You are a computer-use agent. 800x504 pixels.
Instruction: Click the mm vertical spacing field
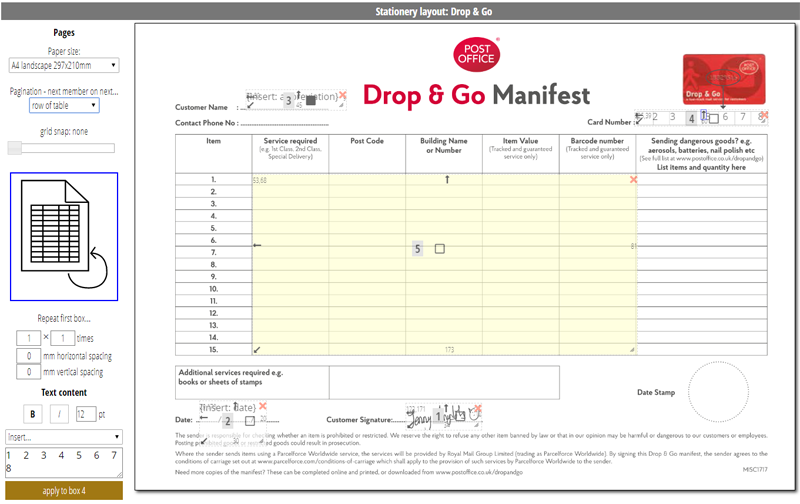coord(29,372)
